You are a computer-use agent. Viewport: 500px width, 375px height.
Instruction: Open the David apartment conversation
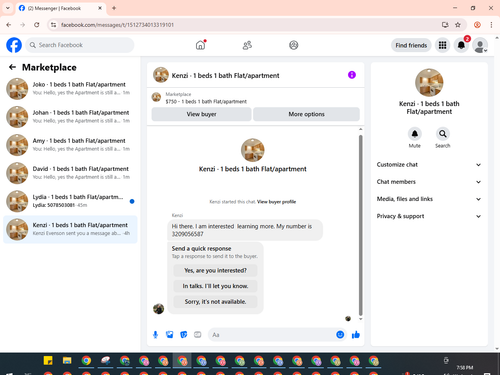coord(70,173)
